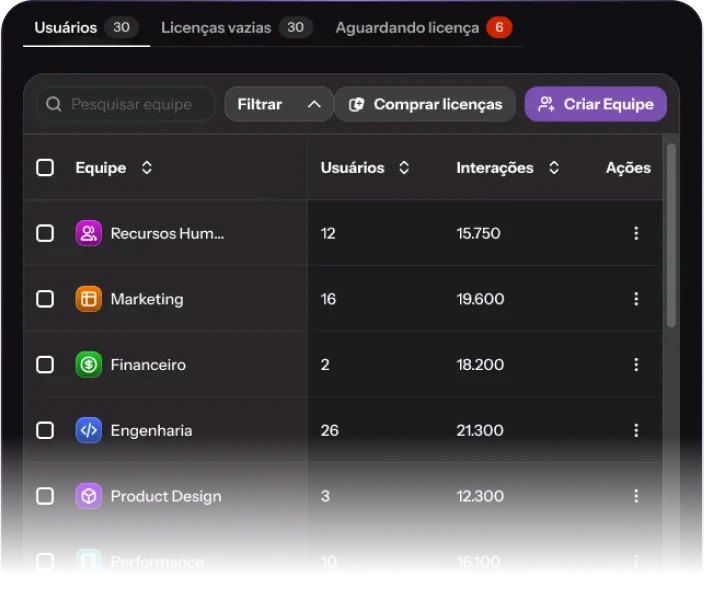Image resolution: width=704 pixels, height=604 pixels.
Task: Sort by the Equipe column
Action: (x=147, y=168)
